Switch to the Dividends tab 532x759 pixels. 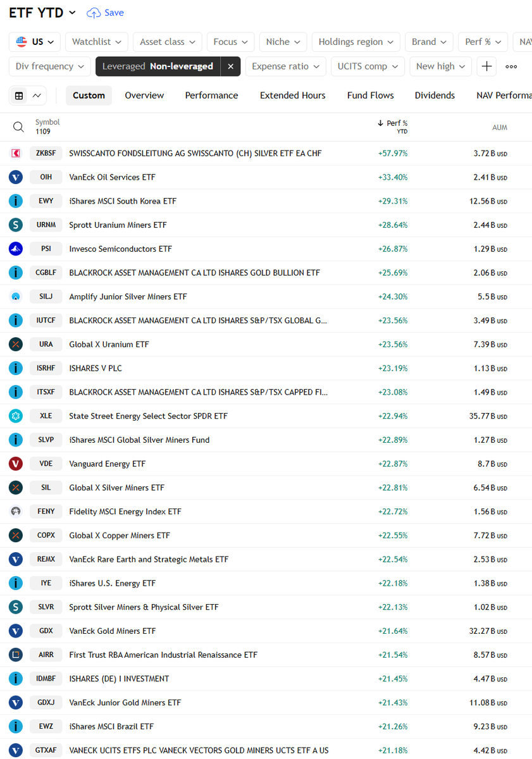click(x=435, y=96)
